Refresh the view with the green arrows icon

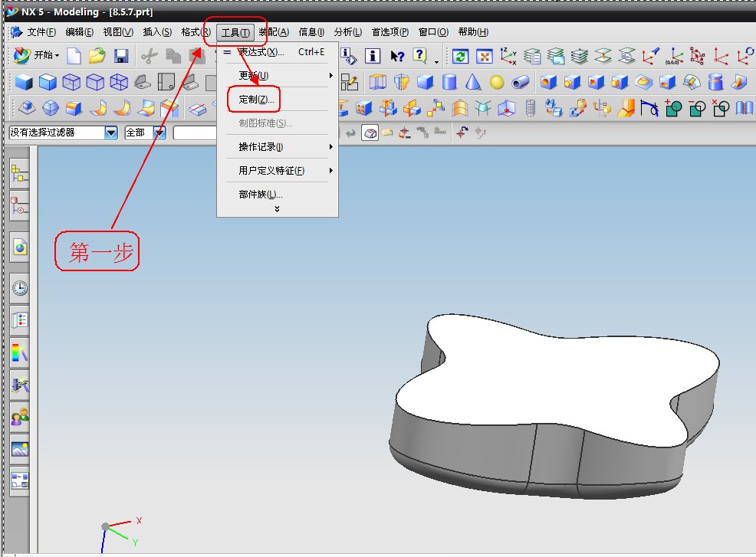tap(460, 56)
